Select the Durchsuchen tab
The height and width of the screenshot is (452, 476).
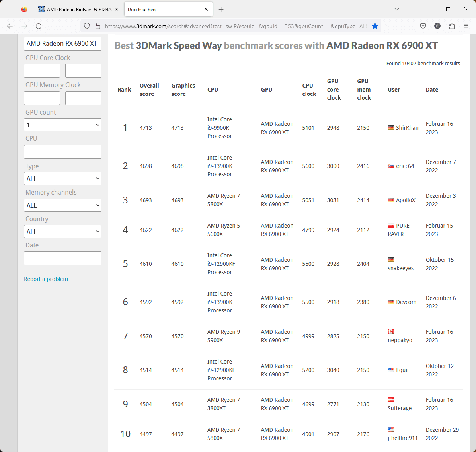[x=168, y=10]
